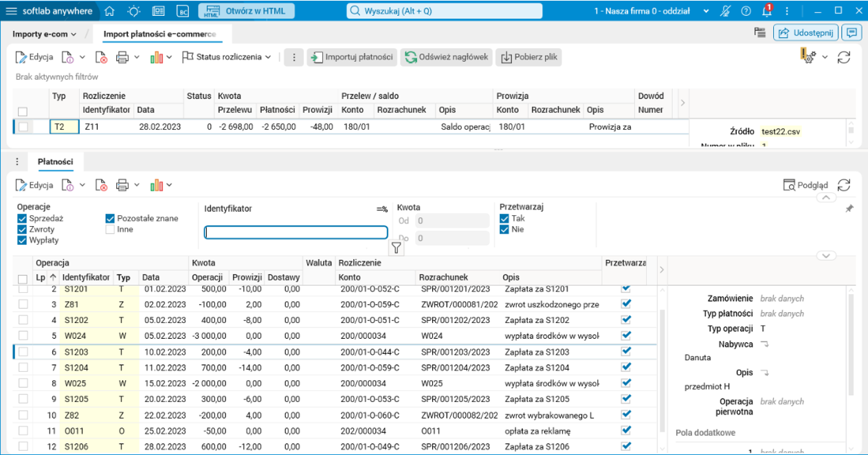Collapse the filter panel with the up chevron
The width and height of the screenshot is (868, 455).
coord(825,198)
